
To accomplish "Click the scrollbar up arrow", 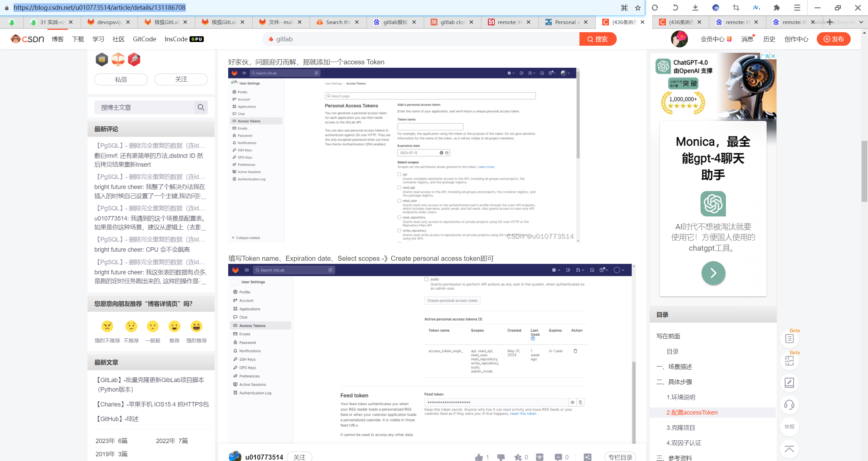I will point(864,33).
